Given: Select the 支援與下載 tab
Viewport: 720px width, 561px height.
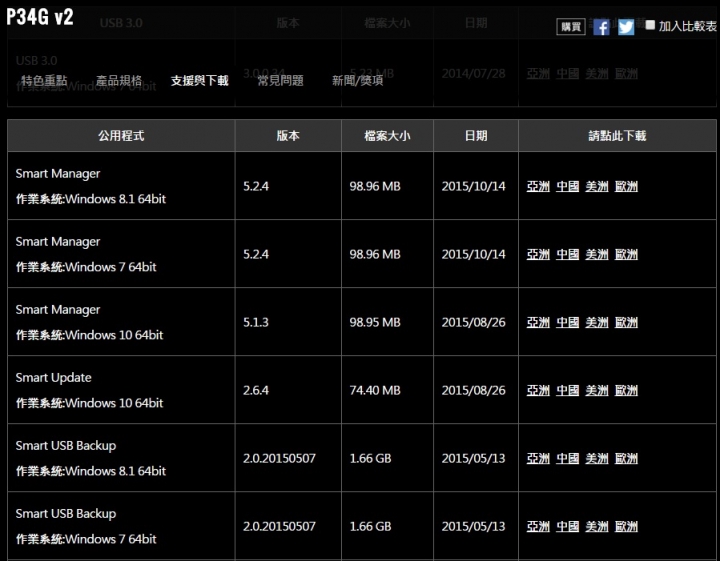Looking at the screenshot, I should click(x=199, y=81).
